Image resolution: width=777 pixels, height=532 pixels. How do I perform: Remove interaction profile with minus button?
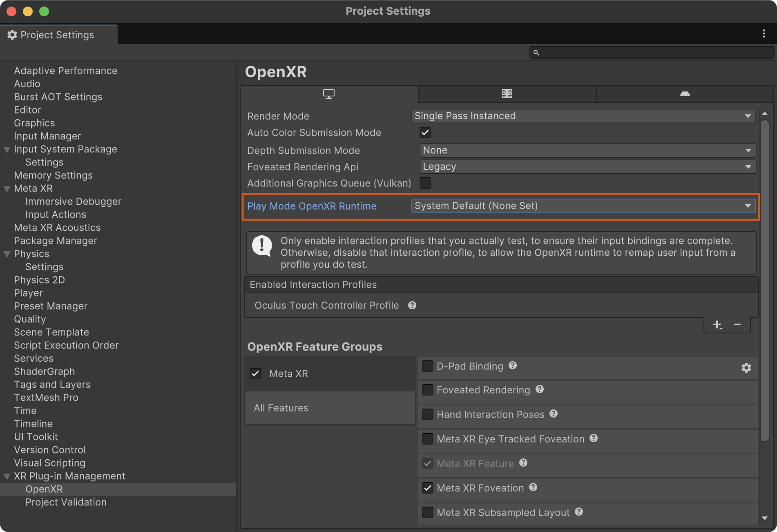[737, 325]
